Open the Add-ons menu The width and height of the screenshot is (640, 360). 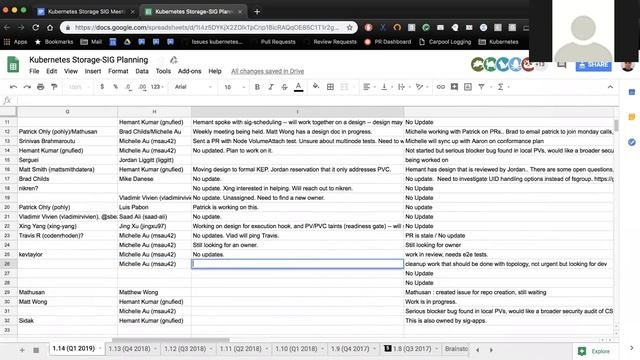(189, 71)
